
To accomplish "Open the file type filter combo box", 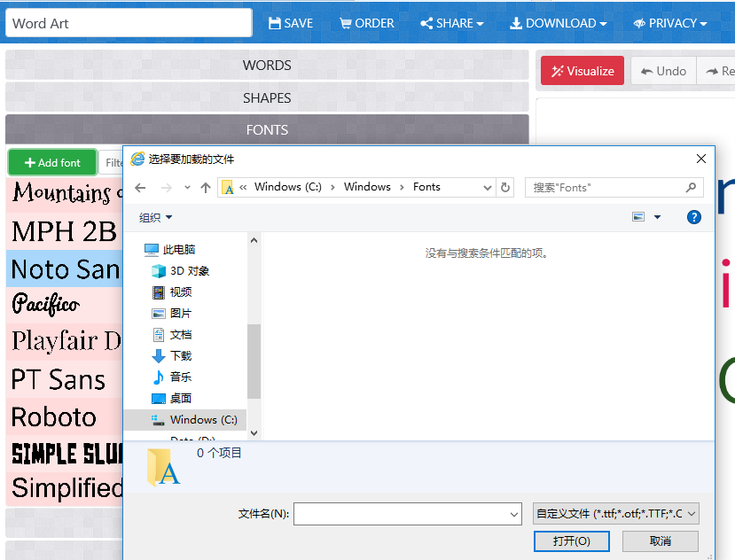I will (615, 514).
